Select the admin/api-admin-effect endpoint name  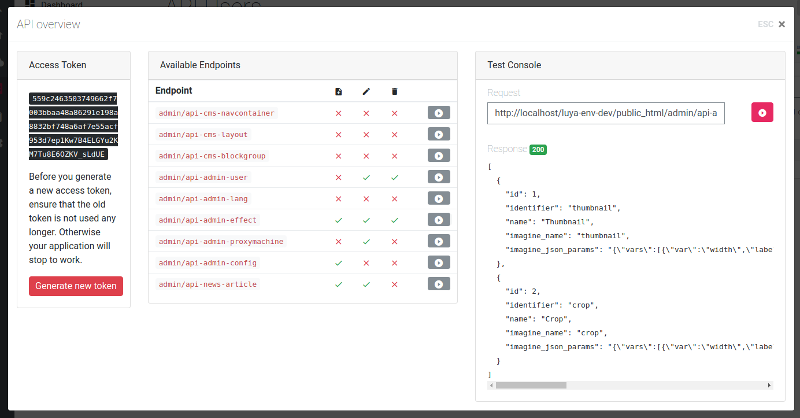coord(208,220)
